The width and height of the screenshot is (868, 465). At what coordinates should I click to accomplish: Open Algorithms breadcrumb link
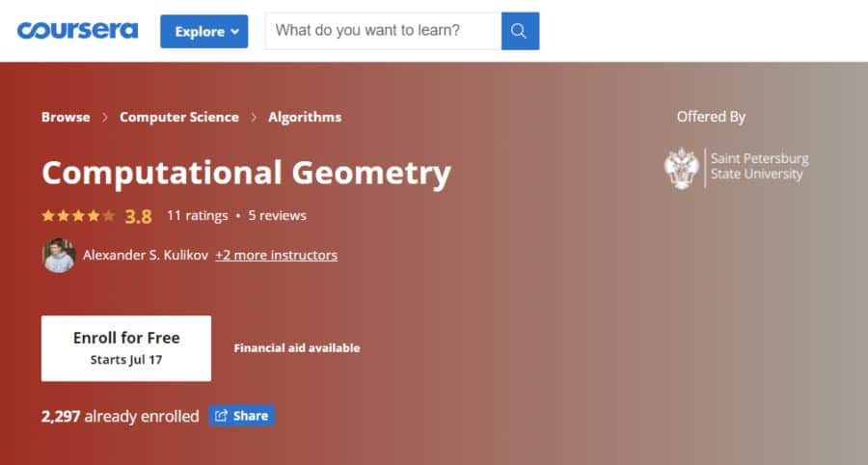tap(305, 117)
